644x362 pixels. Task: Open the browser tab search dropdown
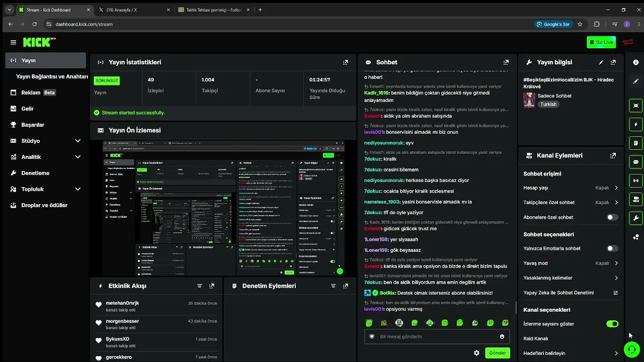point(9,10)
